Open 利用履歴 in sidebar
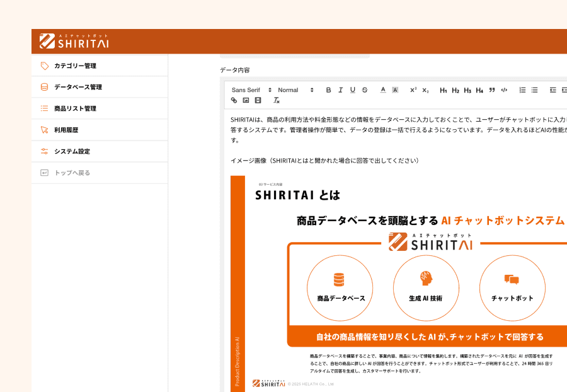 (x=100, y=130)
